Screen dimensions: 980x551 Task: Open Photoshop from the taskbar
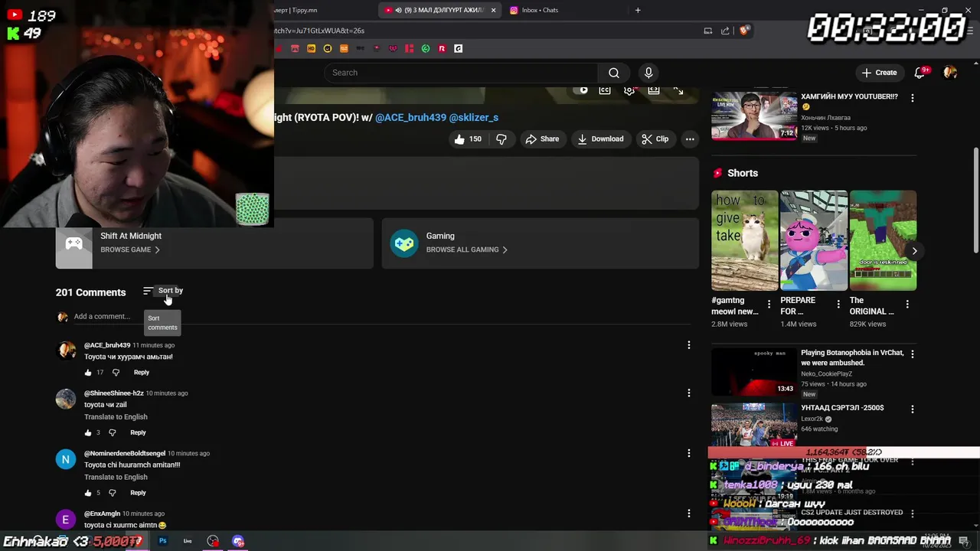click(162, 541)
